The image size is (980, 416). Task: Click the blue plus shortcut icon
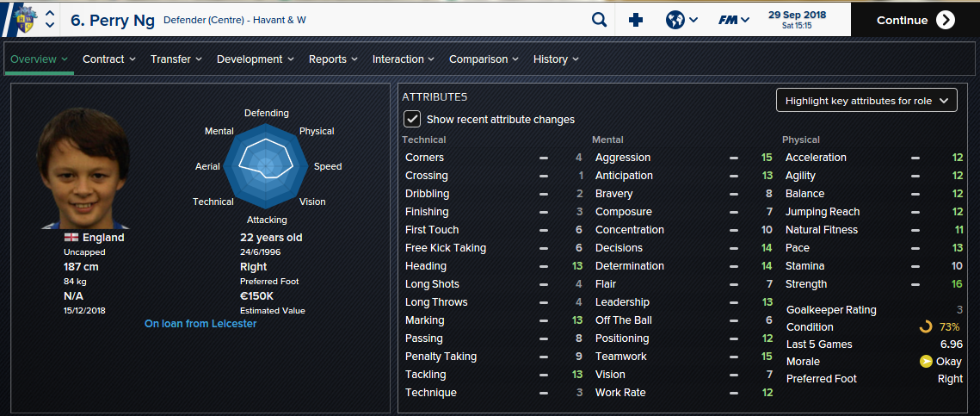click(636, 20)
